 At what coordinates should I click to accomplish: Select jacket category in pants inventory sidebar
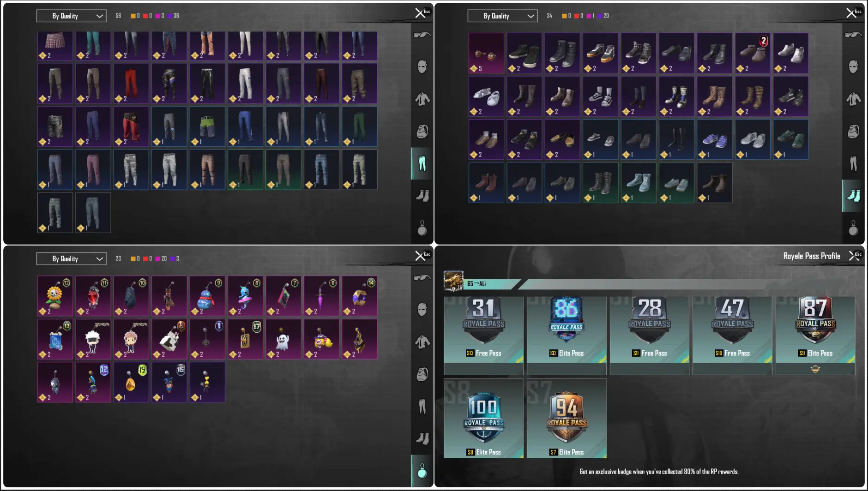[422, 99]
